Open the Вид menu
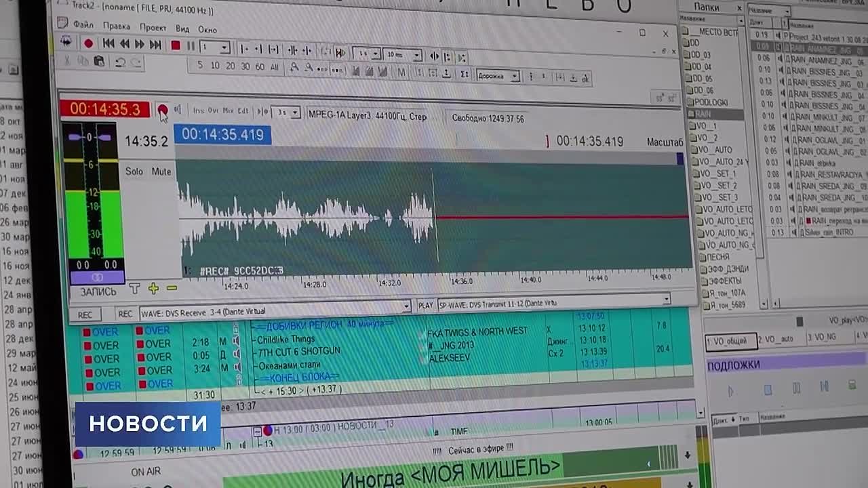 (x=182, y=29)
